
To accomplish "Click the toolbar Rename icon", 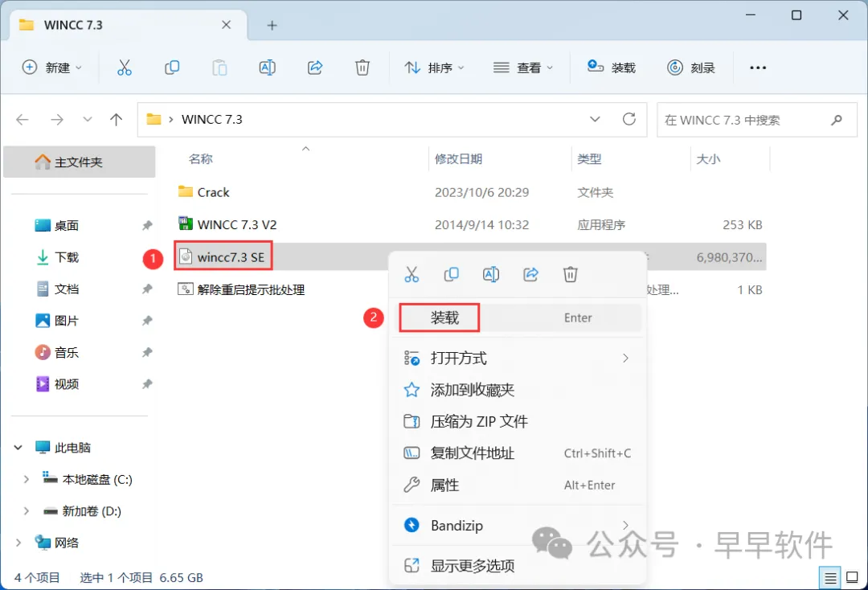I will (268, 68).
